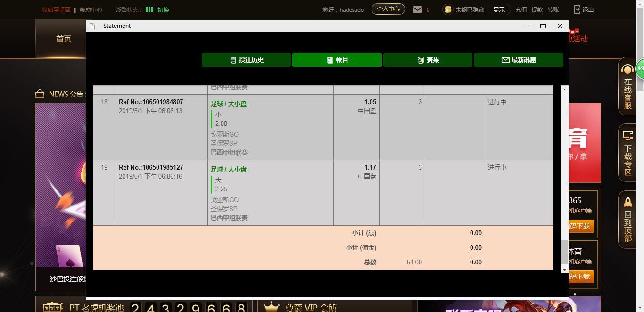The height and width of the screenshot is (312, 644).
Task: Click the statement scrollbar up arrow
Action: [x=564, y=89]
